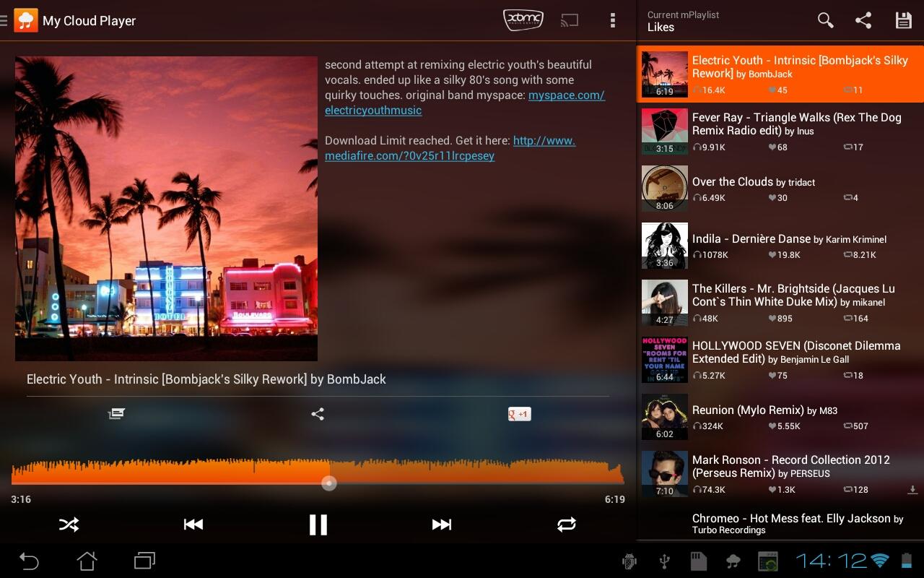Click the comment count 507 on Reunion

tap(856, 426)
